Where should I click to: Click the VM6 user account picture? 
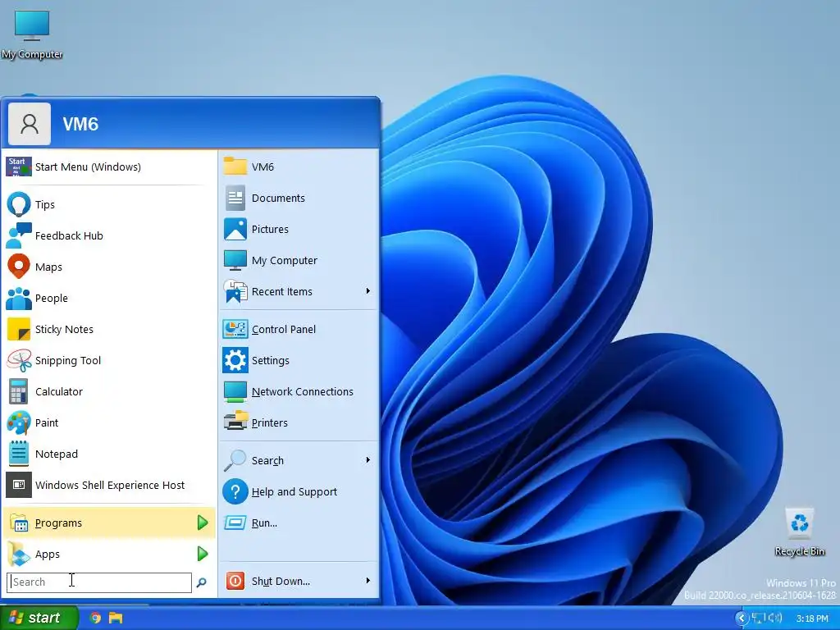tap(30, 125)
